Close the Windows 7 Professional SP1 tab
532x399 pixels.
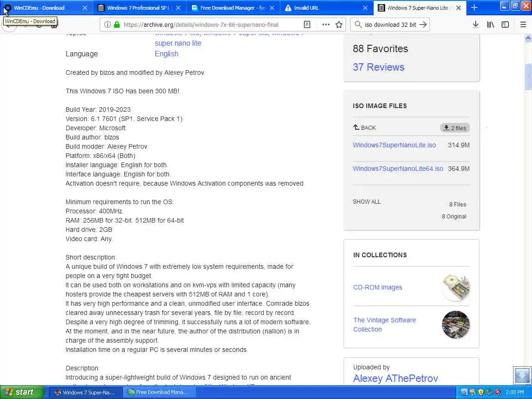178,7
